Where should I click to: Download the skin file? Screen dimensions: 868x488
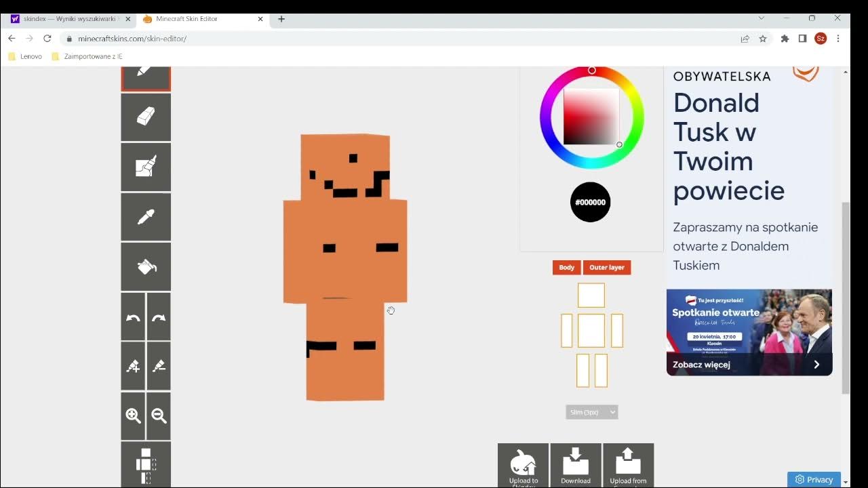point(576,466)
